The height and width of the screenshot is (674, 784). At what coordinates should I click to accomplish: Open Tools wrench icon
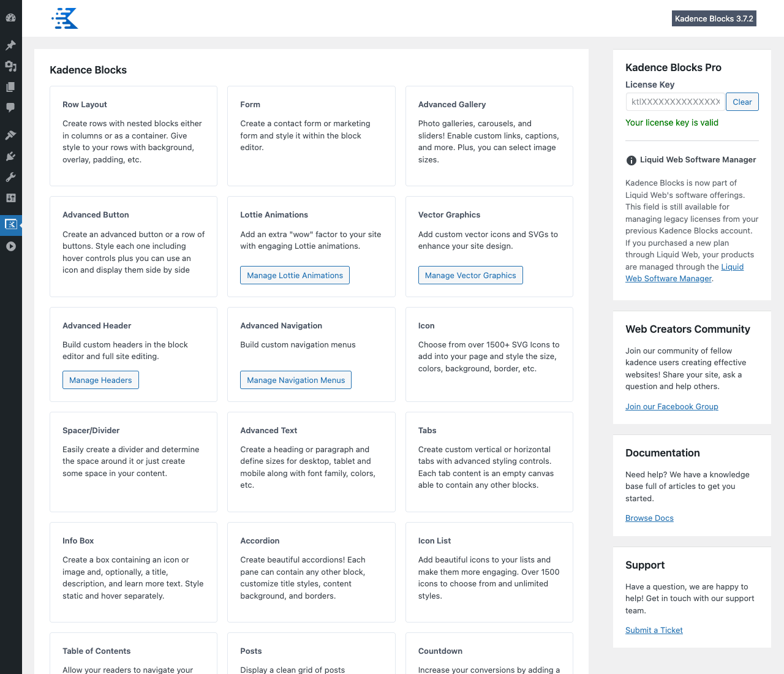pyautogui.click(x=10, y=177)
